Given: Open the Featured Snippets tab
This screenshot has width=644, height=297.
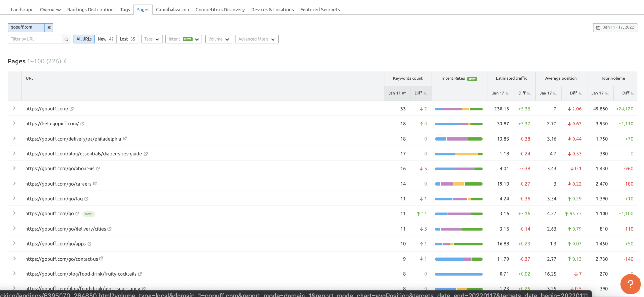Looking at the screenshot, I should coord(320,10).
